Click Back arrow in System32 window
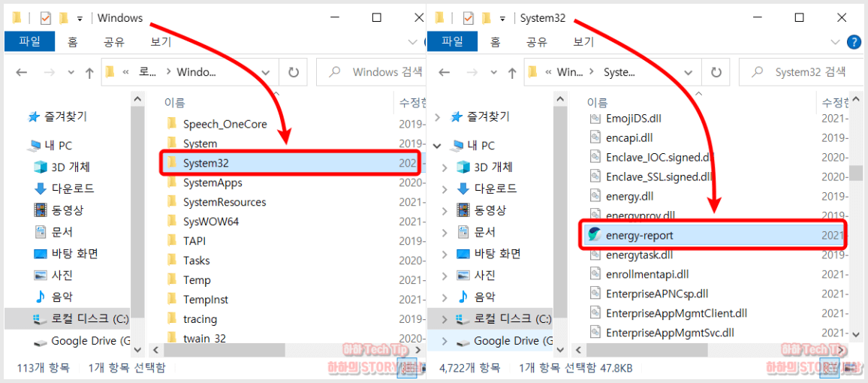 click(x=445, y=73)
